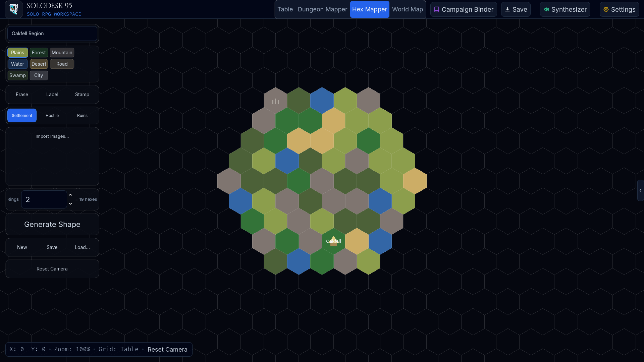The image size is (644, 362).
Task: Select the Settlement stamp type
Action: click(22, 116)
